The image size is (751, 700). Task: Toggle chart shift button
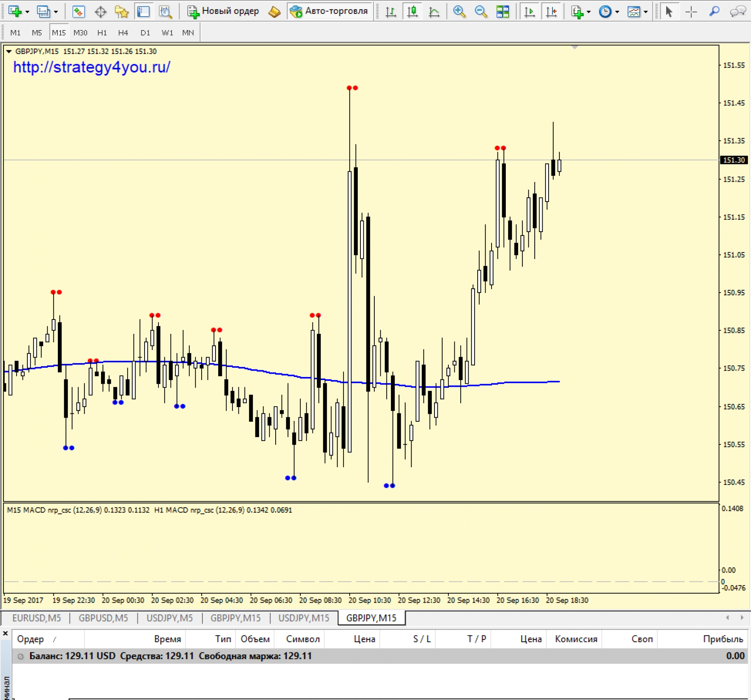(x=551, y=12)
